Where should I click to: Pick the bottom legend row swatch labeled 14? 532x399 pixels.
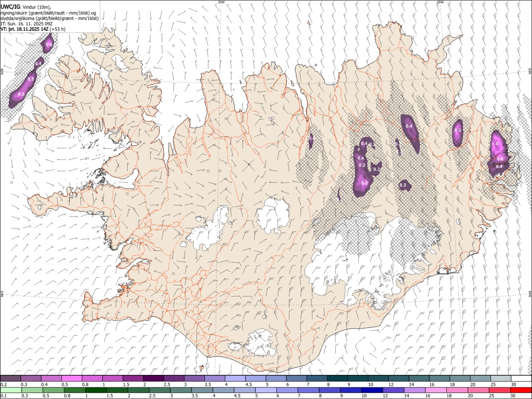pos(414,390)
